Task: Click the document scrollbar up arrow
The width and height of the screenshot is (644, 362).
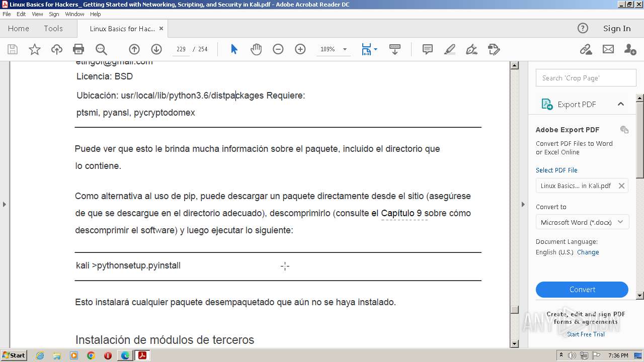Action: pyautogui.click(x=514, y=65)
